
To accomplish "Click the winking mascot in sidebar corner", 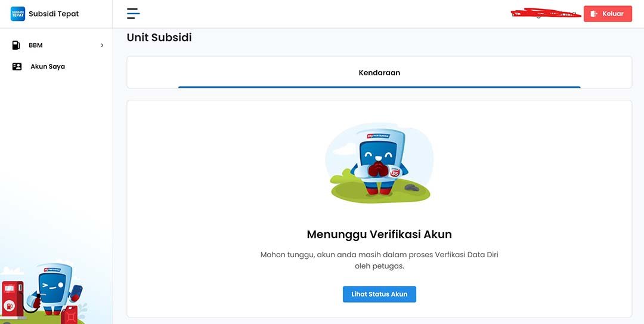I will coord(55,289).
